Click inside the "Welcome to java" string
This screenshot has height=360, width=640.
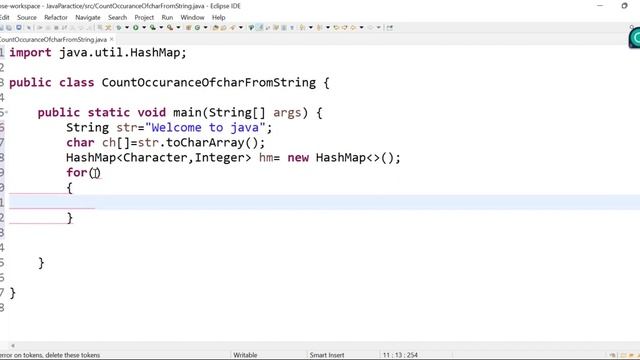(x=206, y=127)
